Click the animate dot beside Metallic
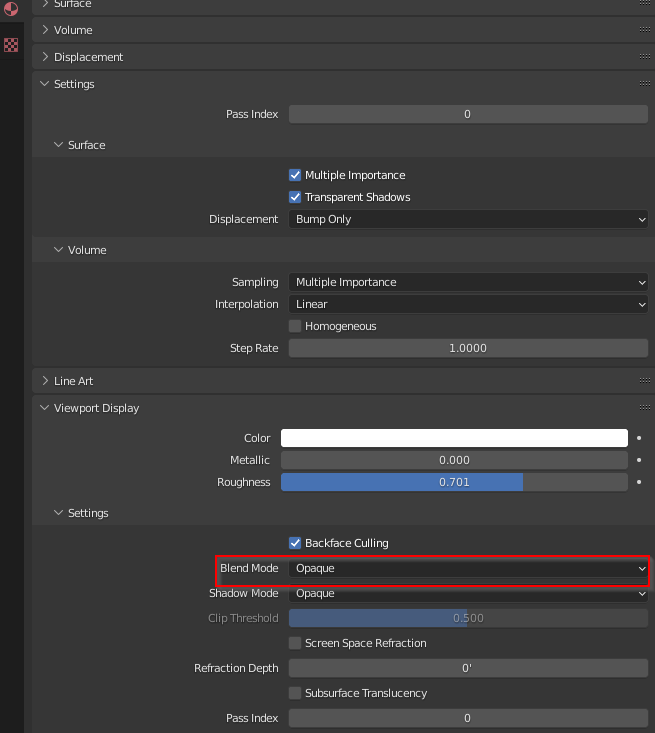Image resolution: width=655 pixels, height=733 pixels. tap(639, 460)
